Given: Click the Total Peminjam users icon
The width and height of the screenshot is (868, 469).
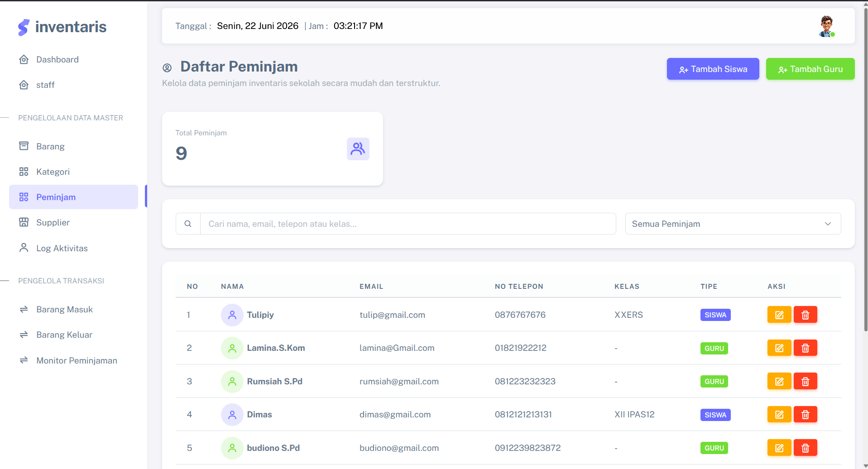Looking at the screenshot, I should point(358,149).
